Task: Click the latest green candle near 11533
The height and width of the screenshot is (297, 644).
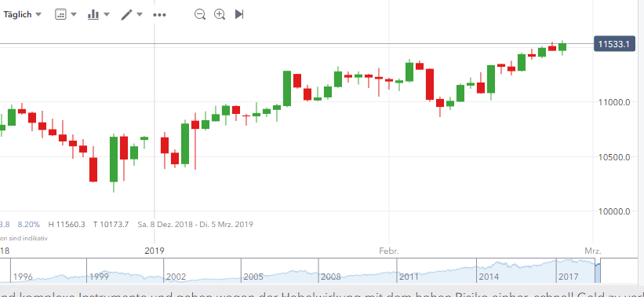Action: 562,47
